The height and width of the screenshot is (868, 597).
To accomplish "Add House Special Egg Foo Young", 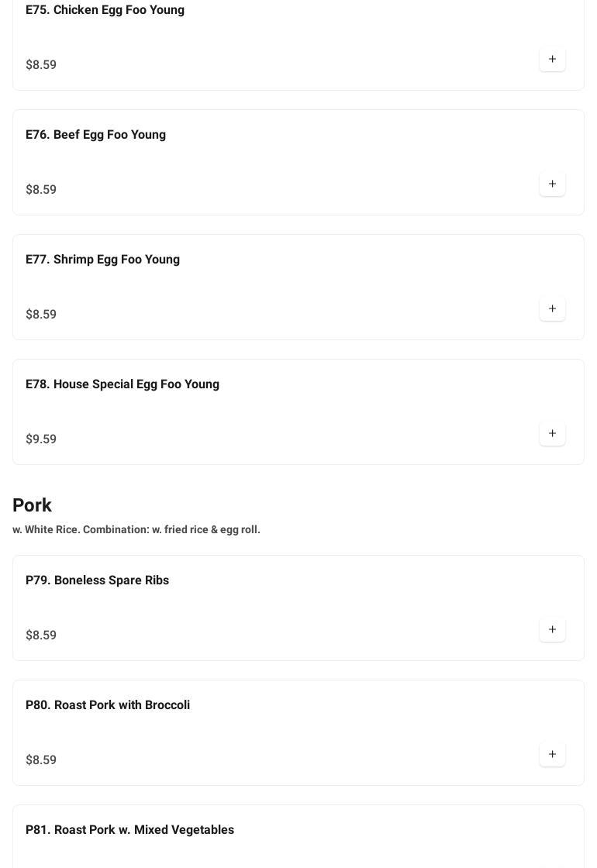I will [x=552, y=434].
